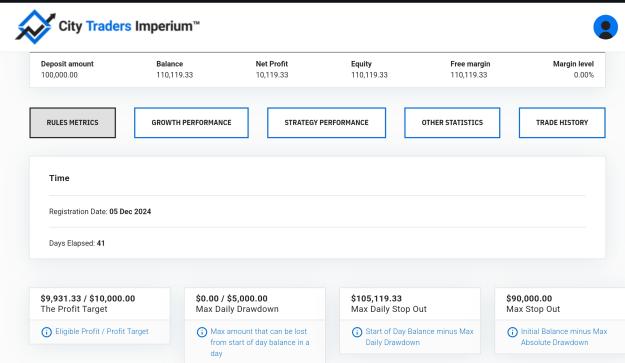Click 'Max Daily Drawdown' card title
This screenshot has width=625, height=363.
pos(237,309)
